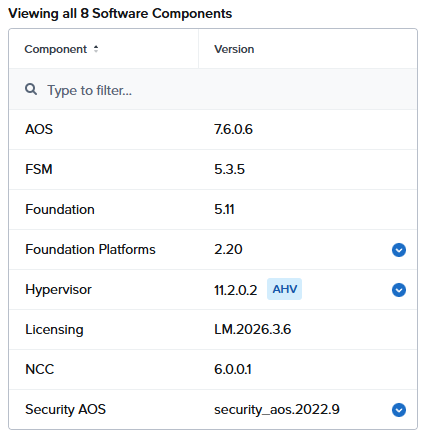Select the Security AOS component name
Viewport: 426px width, 437px height.
coord(65,410)
